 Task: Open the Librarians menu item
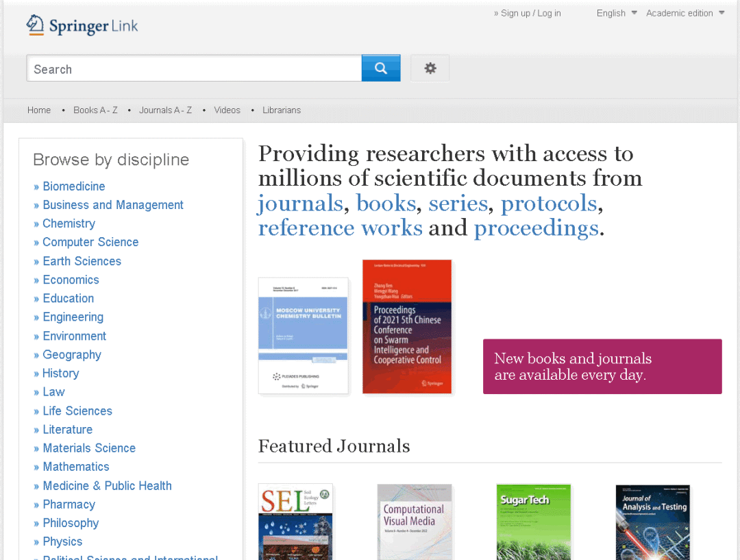282,110
